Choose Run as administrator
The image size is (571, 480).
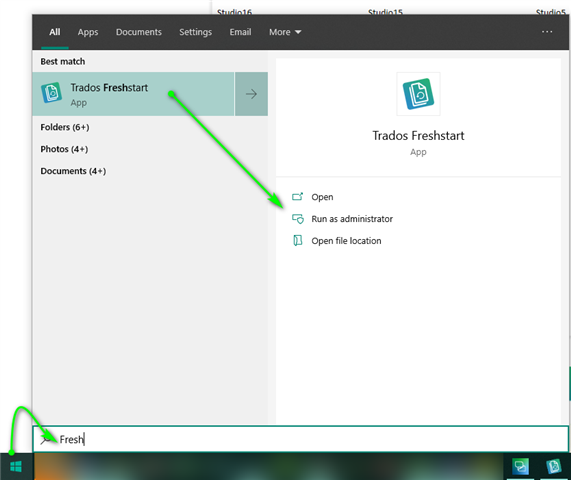click(352, 219)
